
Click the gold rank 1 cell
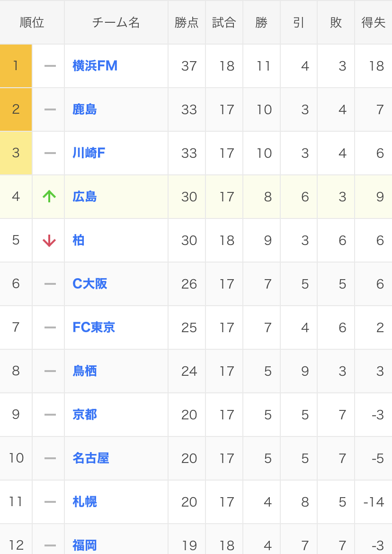point(16,66)
